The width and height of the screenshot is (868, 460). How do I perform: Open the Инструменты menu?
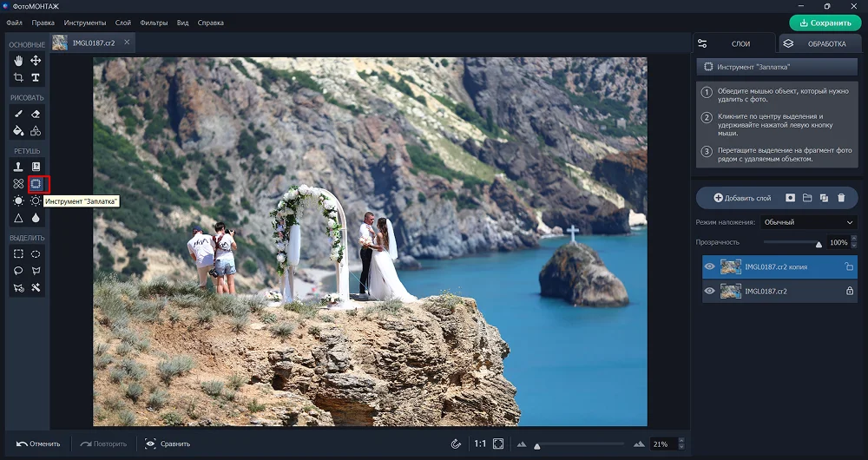pos(85,23)
